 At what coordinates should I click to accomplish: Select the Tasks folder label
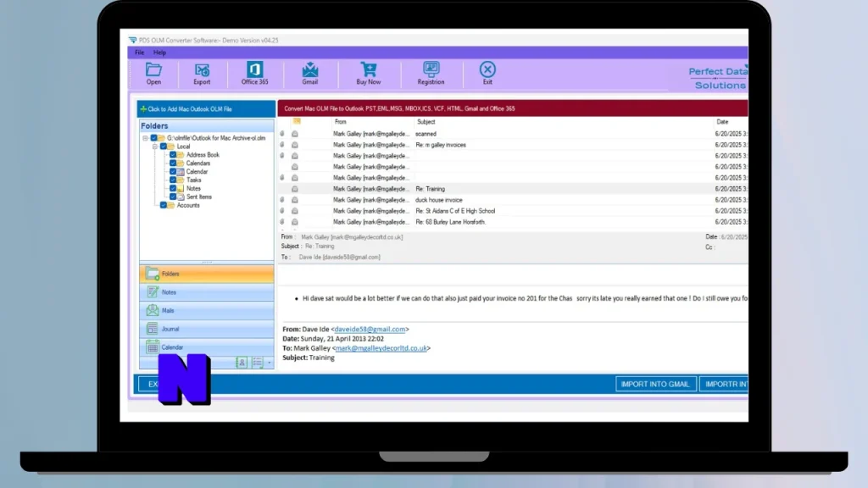tap(194, 180)
